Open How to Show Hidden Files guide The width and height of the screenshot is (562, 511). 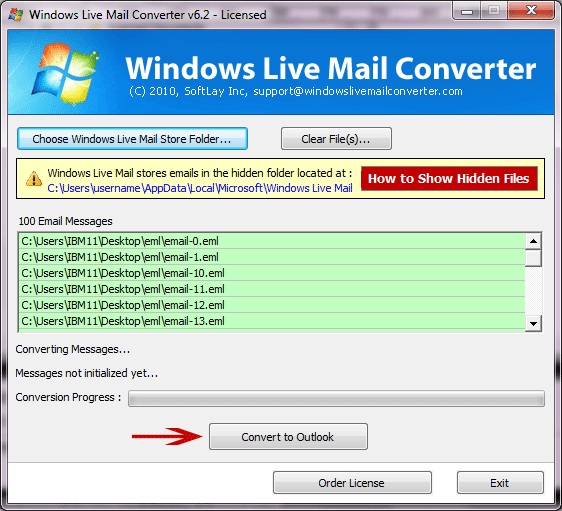pyautogui.click(x=449, y=178)
